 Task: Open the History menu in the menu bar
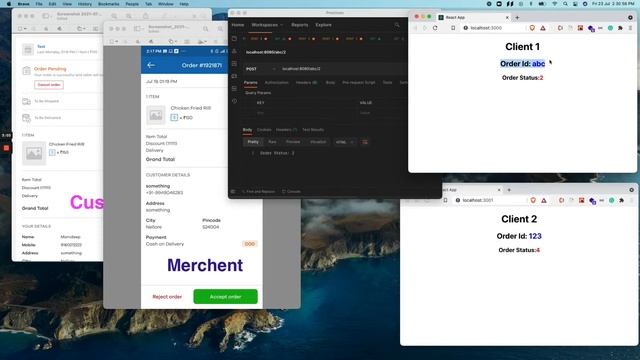pyautogui.click(x=84, y=4)
